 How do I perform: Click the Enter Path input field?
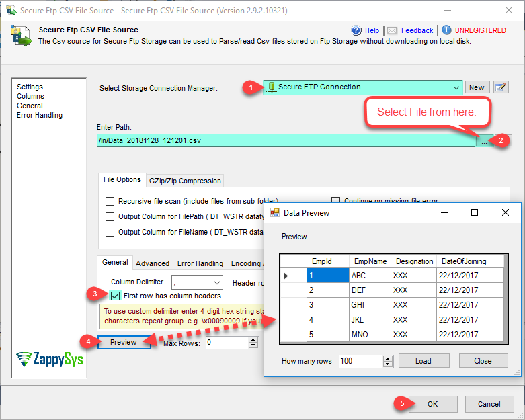286,140
